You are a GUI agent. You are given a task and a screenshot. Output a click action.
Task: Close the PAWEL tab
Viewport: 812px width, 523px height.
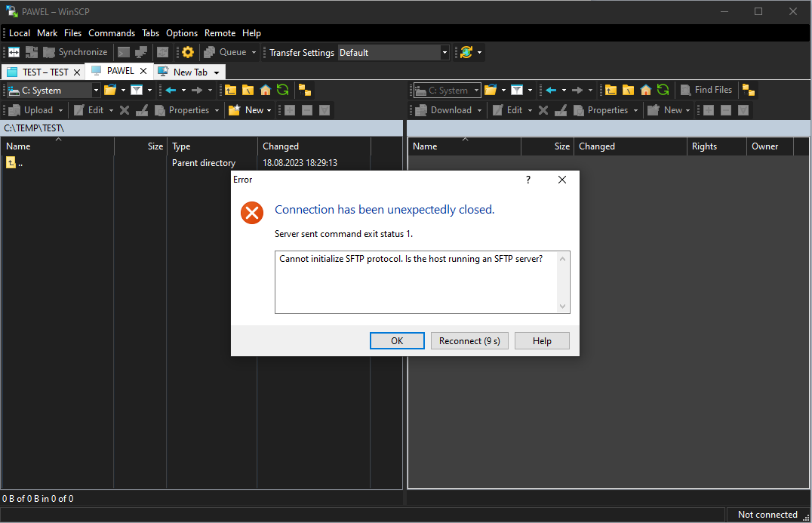coord(143,71)
